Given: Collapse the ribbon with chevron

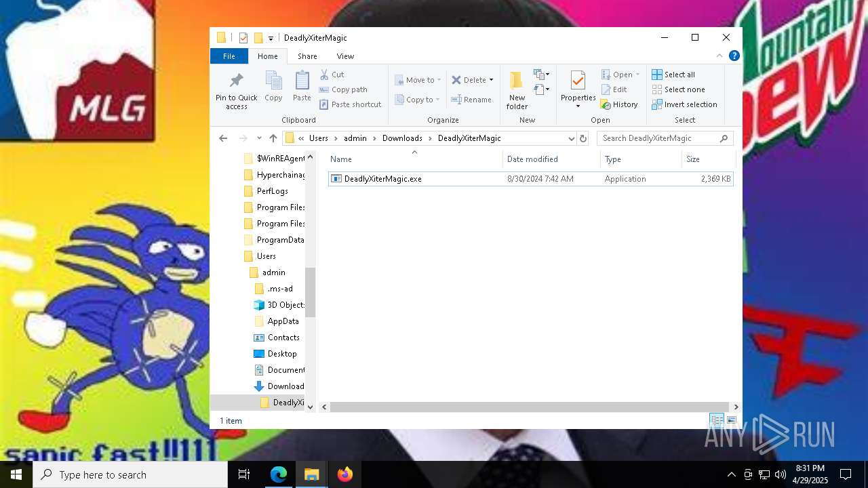Looking at the screenshot, I should (719, 56).
